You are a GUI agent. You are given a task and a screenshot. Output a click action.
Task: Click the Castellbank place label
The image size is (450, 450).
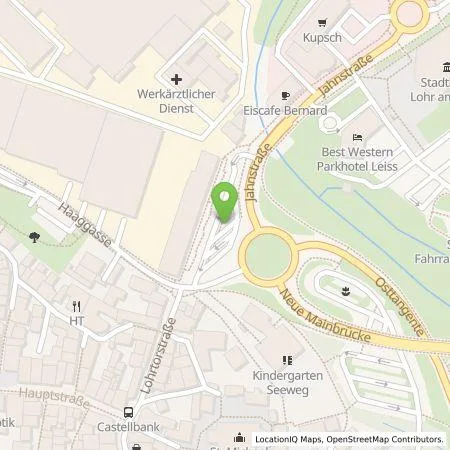coord(128,427)
